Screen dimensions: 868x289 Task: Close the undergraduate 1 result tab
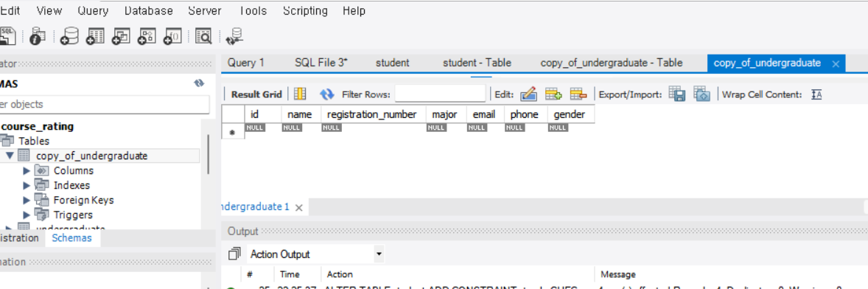pyautogui.click(x=299, y=208)
